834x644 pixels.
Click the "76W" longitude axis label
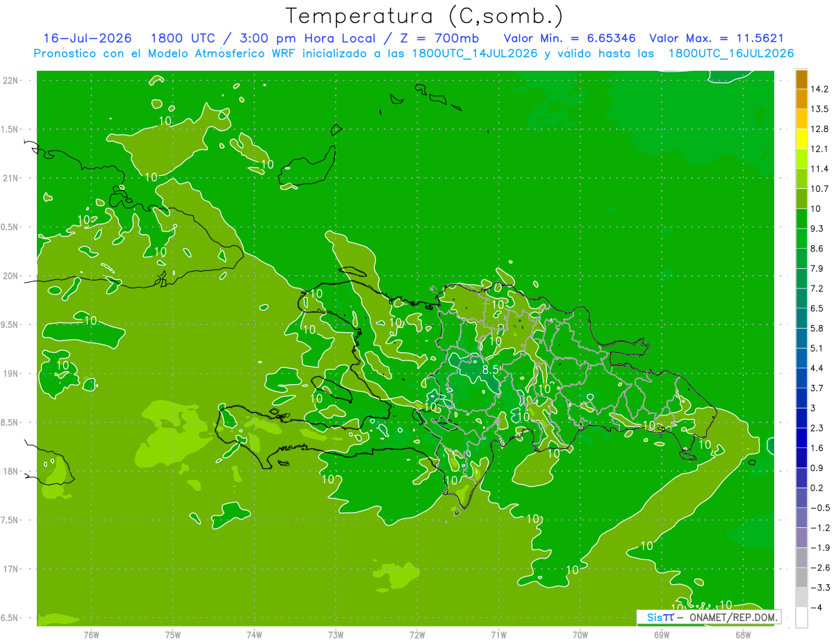(x=91, y=634)
